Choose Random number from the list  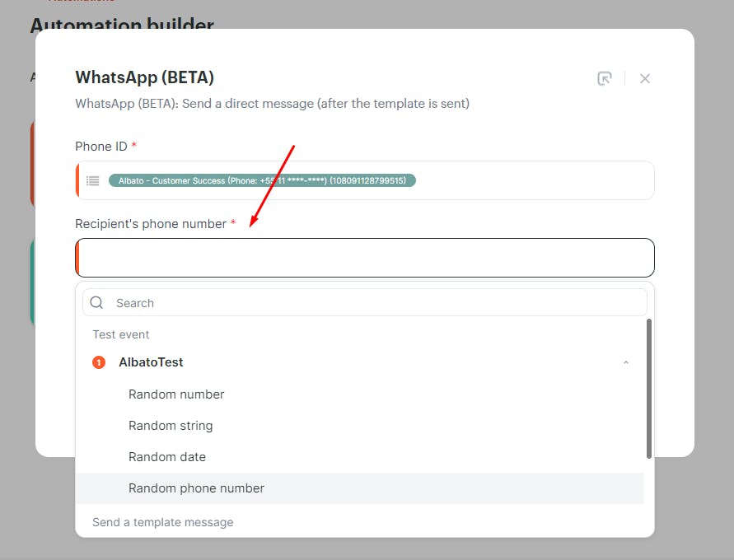pyautogui.click(x=359, y=394)
